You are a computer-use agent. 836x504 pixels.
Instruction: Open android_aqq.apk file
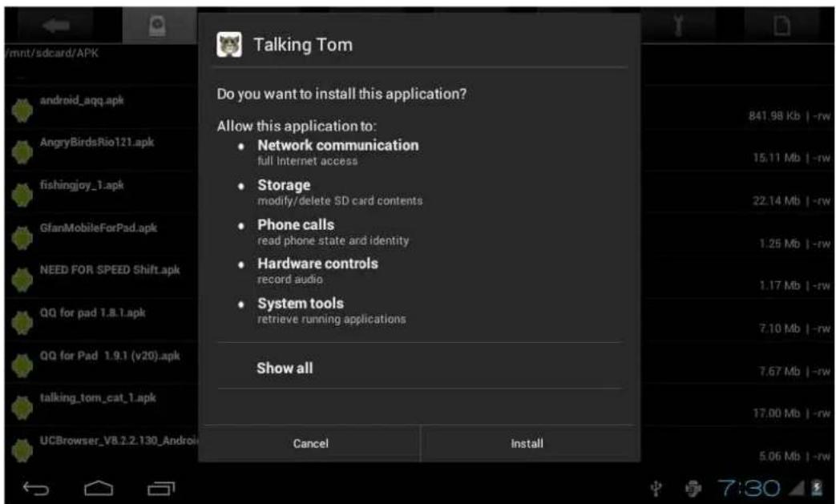click(x=82, y=100)
